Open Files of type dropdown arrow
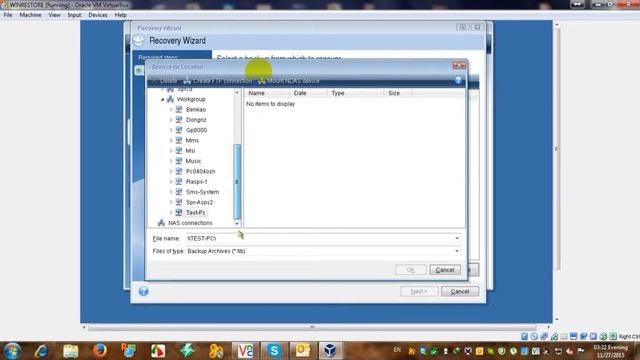This screenshot has height=360, width=640. (x=457, y=251)
